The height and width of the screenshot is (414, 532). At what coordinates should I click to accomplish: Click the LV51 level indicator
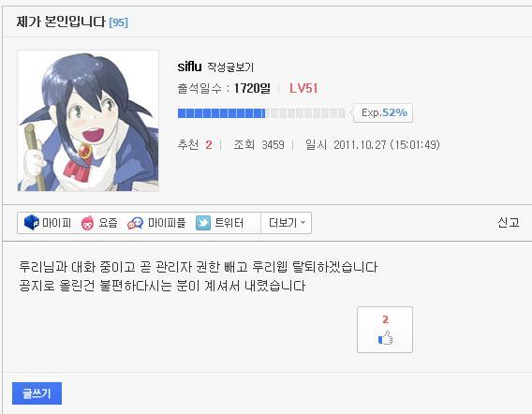tap(303, 89)
